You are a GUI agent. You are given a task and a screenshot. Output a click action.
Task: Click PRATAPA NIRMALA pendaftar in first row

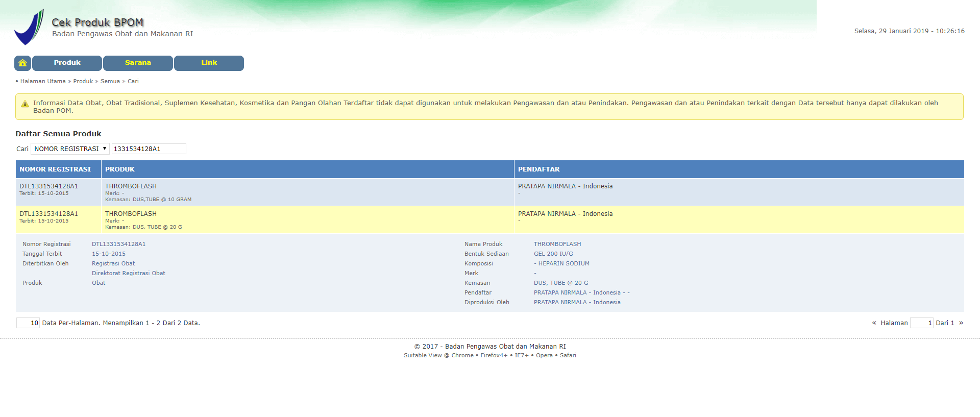(565, 186)
